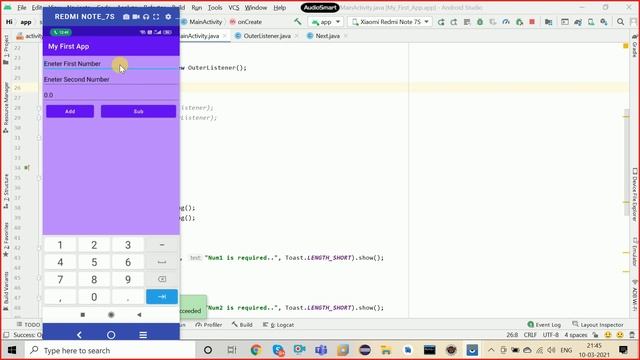
Task: Open the VCS menu
Action: pyautogui.click(x=234, y=7)
